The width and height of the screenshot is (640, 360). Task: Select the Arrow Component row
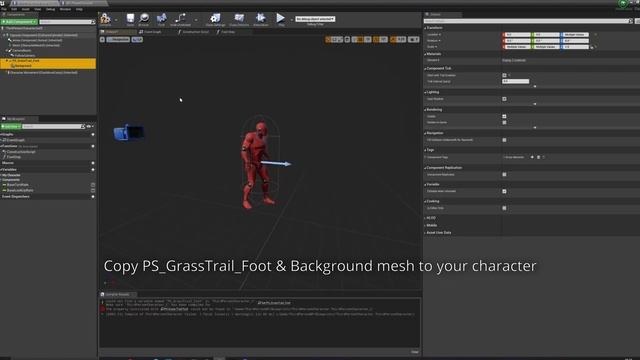click(x=37, y=40)
